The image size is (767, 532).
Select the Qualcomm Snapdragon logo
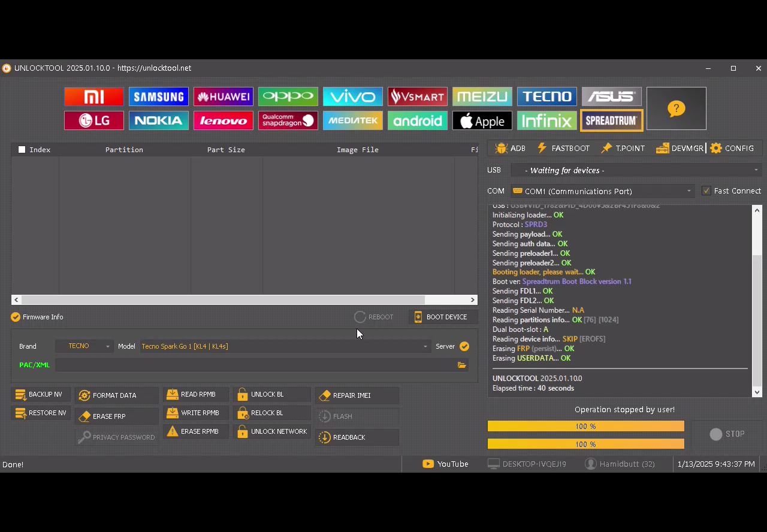point(288,120)
